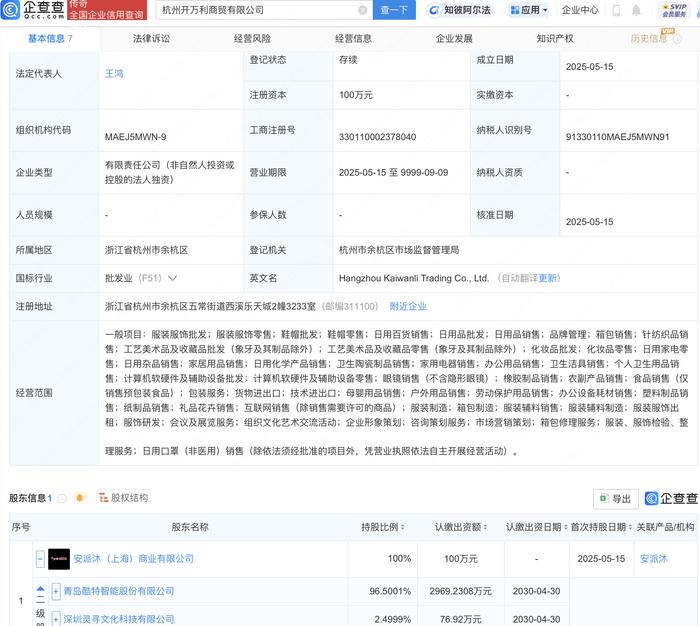
Task: Open the 股权结构 button
Action: pos(124,498)
